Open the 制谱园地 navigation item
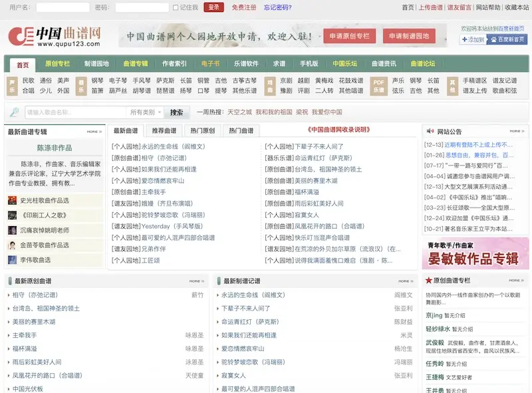Image resolution: width=532 pixels, height=393 pixels. (96, 63)
